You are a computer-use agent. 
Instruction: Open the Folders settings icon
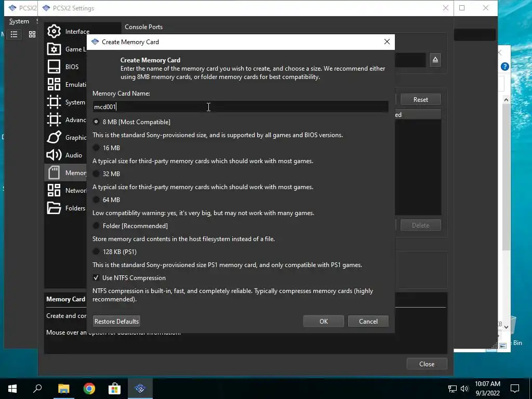tap(54, 208)
